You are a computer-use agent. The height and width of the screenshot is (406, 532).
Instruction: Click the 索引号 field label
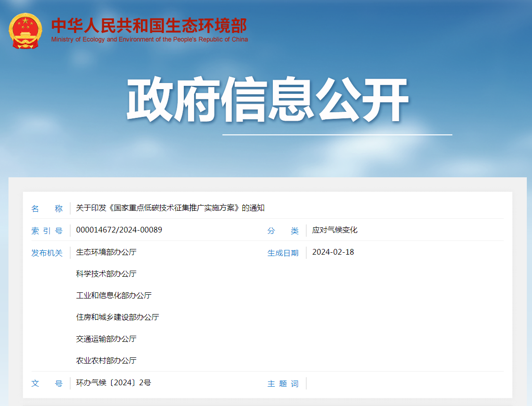tap(47, 231)
